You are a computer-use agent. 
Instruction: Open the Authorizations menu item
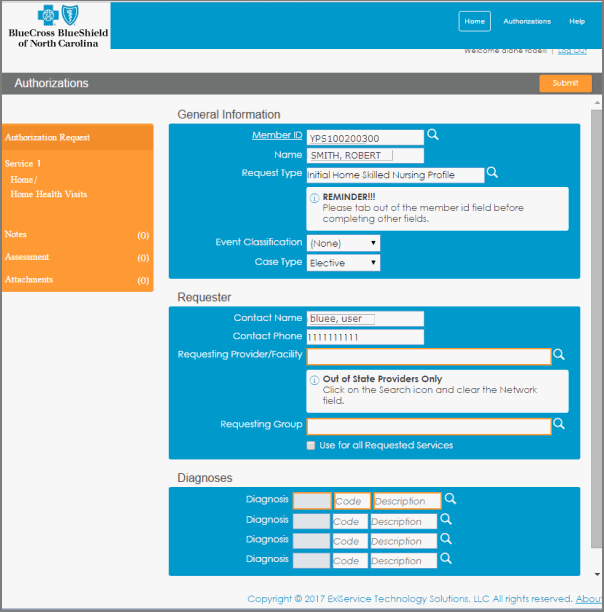527,21
